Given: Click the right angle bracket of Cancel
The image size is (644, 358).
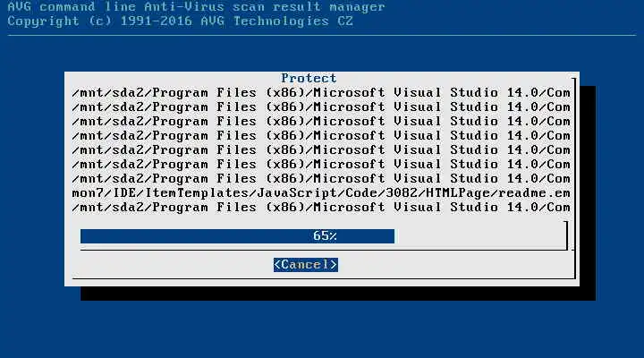Looking at the screenshot, I should point(334,265).
